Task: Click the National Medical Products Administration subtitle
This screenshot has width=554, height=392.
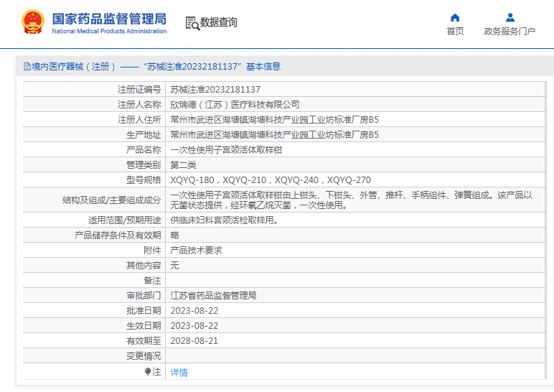Action: click(109, 32)
